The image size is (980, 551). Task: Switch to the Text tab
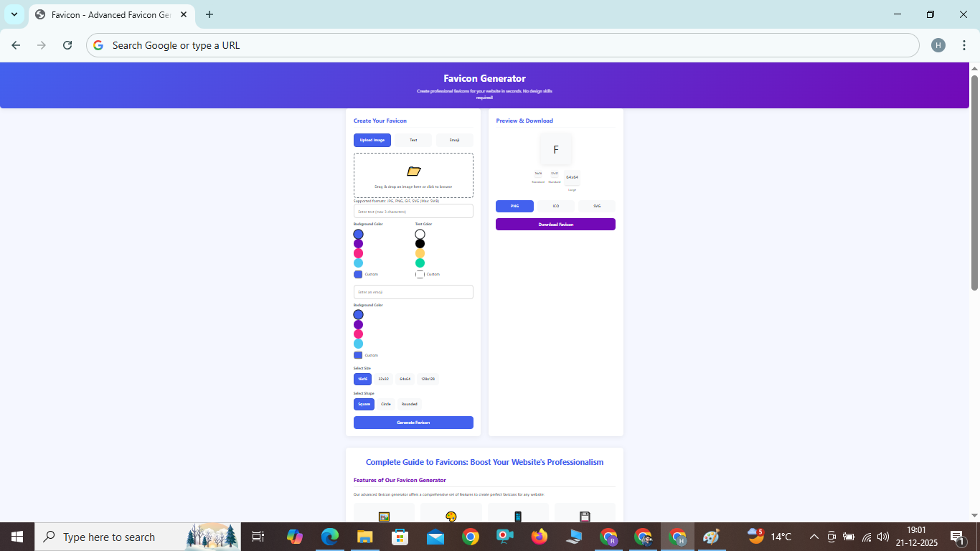click(x=413, y=140)
